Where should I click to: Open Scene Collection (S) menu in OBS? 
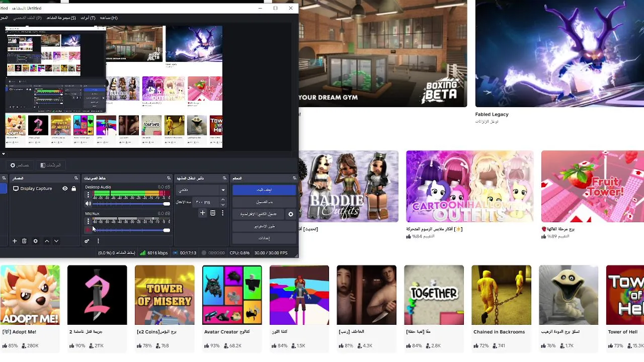click(61, 18)
